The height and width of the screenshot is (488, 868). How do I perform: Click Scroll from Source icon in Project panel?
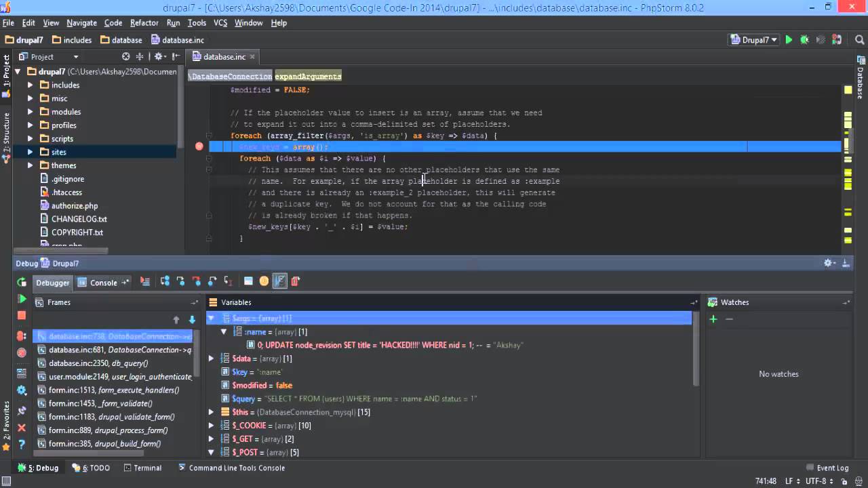coord(125,57)
